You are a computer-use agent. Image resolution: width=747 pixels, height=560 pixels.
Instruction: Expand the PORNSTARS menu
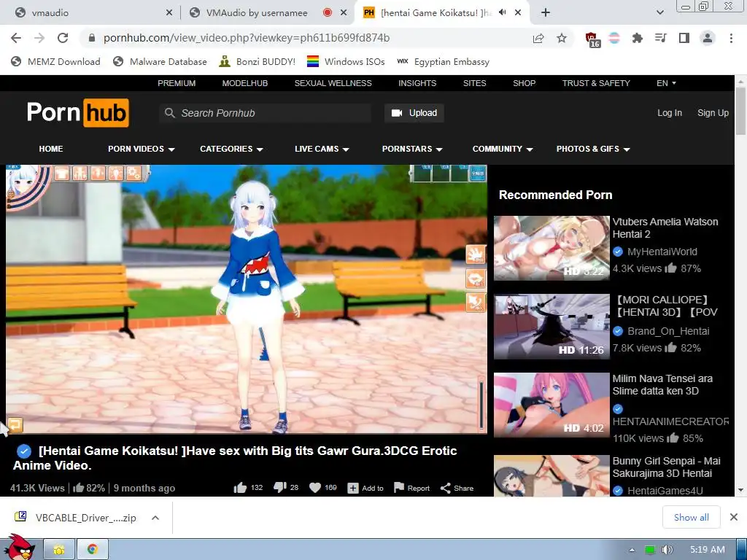(413, 149)
